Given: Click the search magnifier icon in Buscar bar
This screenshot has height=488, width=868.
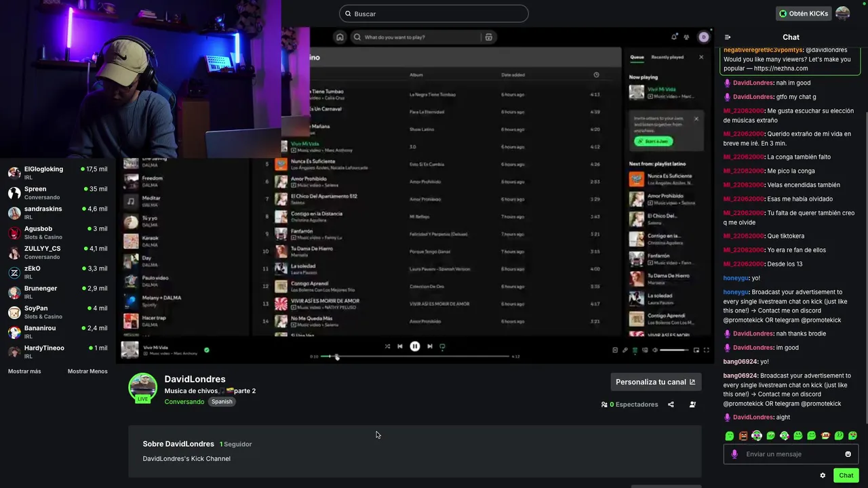Looking at the screenshot, I should [x=348, y=14].
